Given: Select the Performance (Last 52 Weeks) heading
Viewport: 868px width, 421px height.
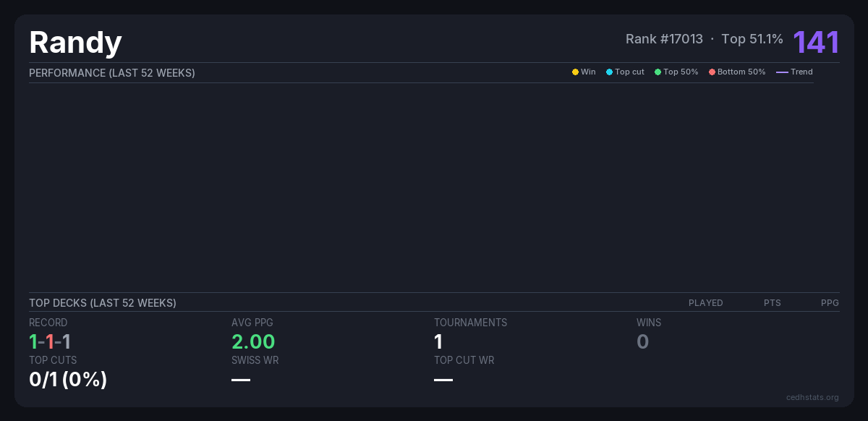Looking at the screenshot, I should point(112,73).
